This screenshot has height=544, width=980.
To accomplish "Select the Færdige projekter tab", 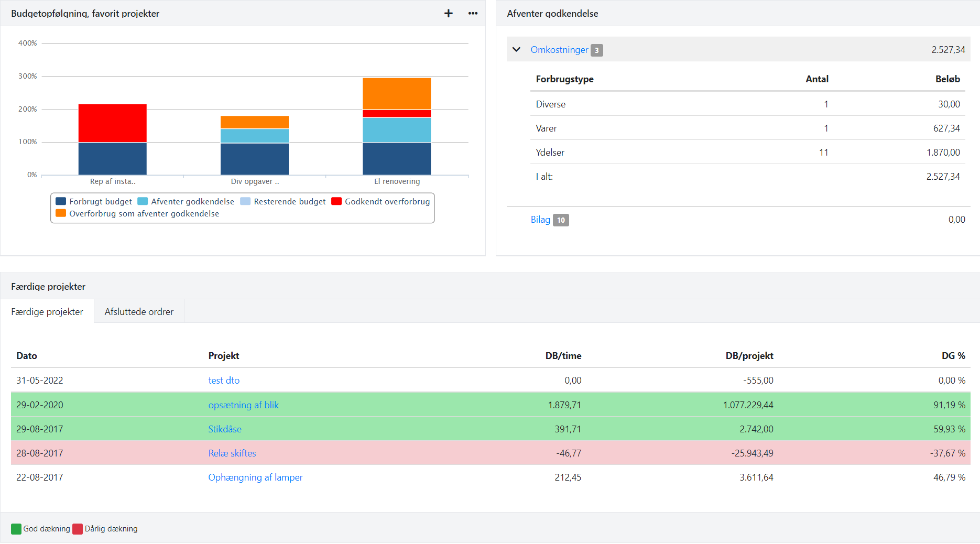I will [x=47, y=312].
